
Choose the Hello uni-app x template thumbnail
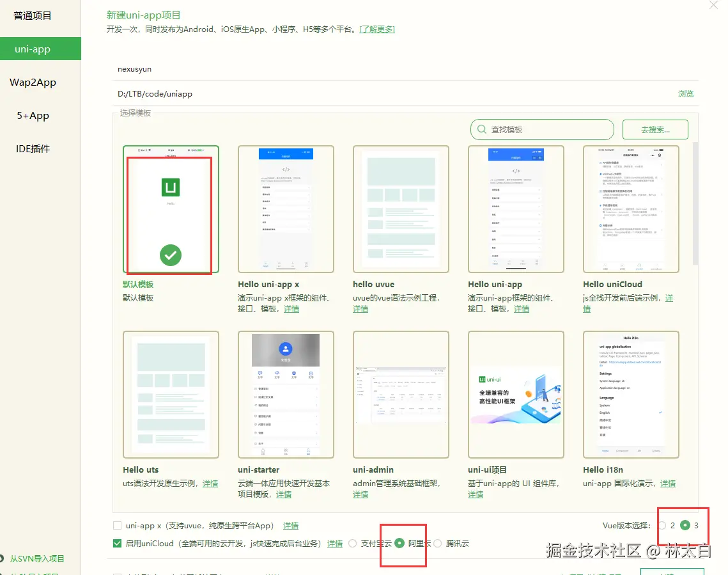286,209
